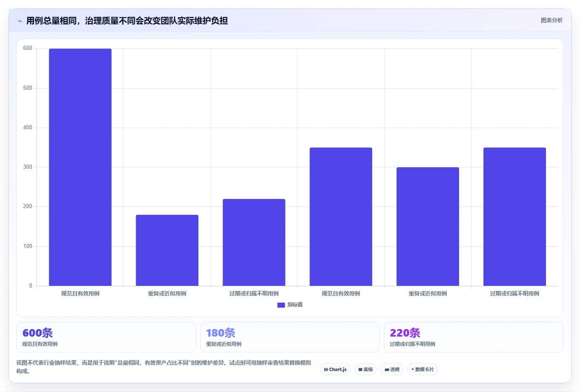The image size is (580, 392).
Task: Open the 600条 规范且有效用例 stat card
Action: click(x=106, y=337)
